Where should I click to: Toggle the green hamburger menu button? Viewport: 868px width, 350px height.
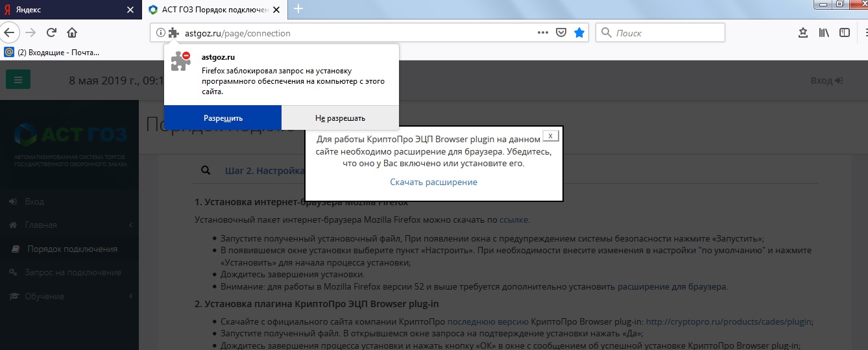pyautogui.click(x=18, y=81)
